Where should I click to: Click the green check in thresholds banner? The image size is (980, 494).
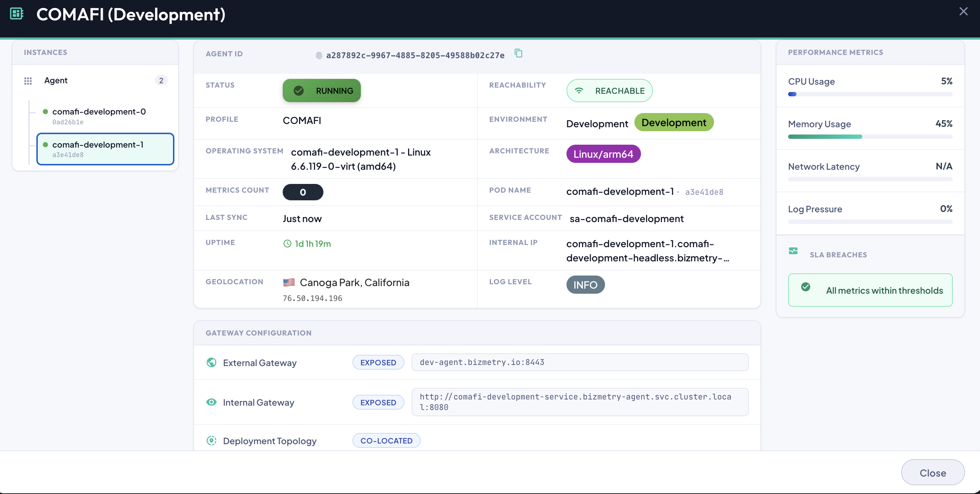[x=805, y=286]
